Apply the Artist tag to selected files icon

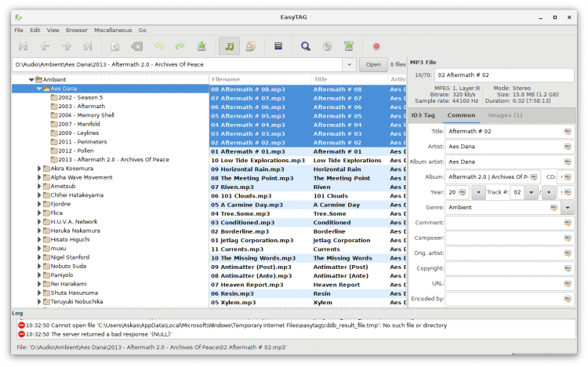[568, 147]
